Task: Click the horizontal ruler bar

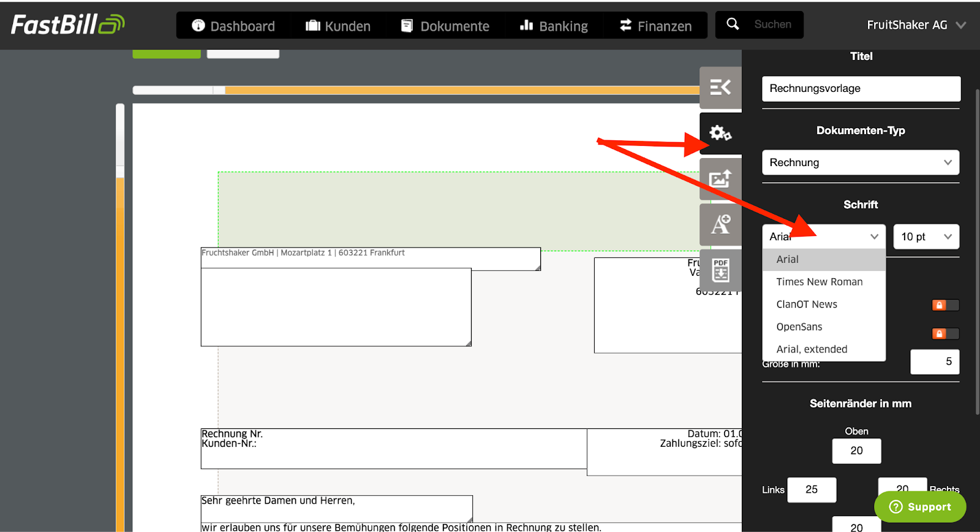Action: (417, 90)
